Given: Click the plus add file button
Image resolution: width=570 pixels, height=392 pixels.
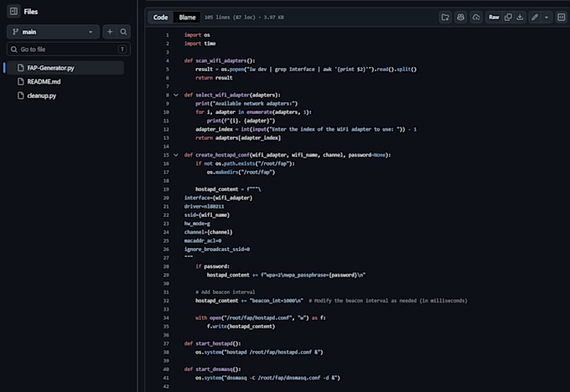Looking at the screenshot, I should pyautogui.click(x=110, y=32).
